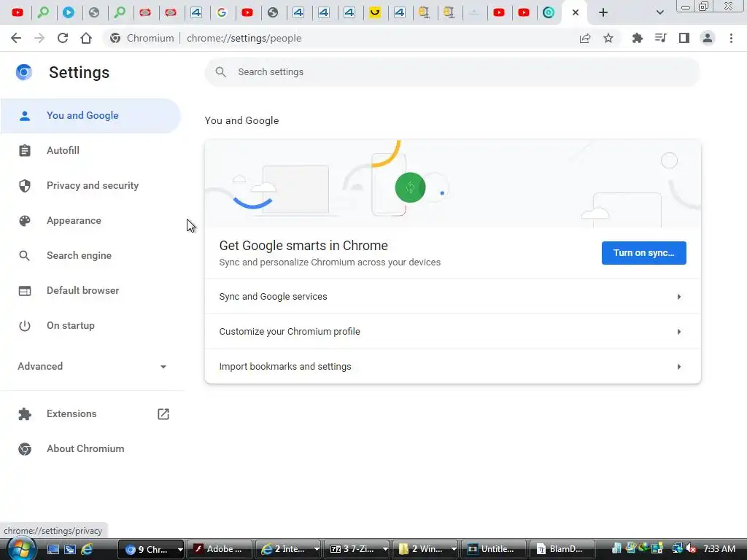The width and height of the screenshot is (747, 560).
Task: Open the BlamD... taskbar window
Action: pyautogui.click(x=562, y=549)
